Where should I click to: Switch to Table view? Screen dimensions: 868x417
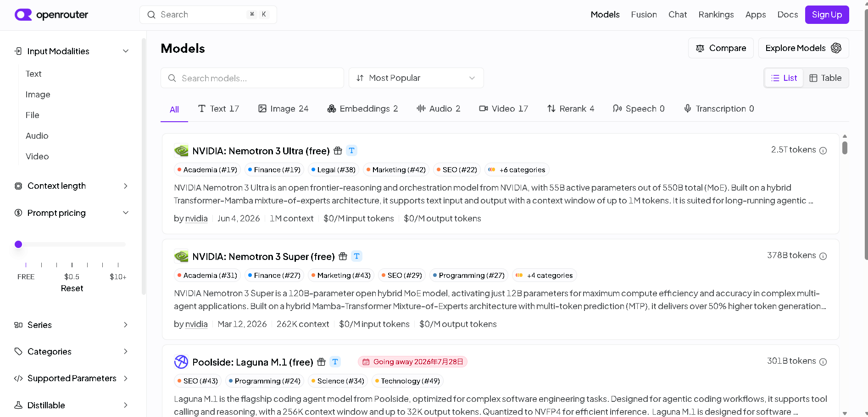pyautogui.click(x=825, y=78)
